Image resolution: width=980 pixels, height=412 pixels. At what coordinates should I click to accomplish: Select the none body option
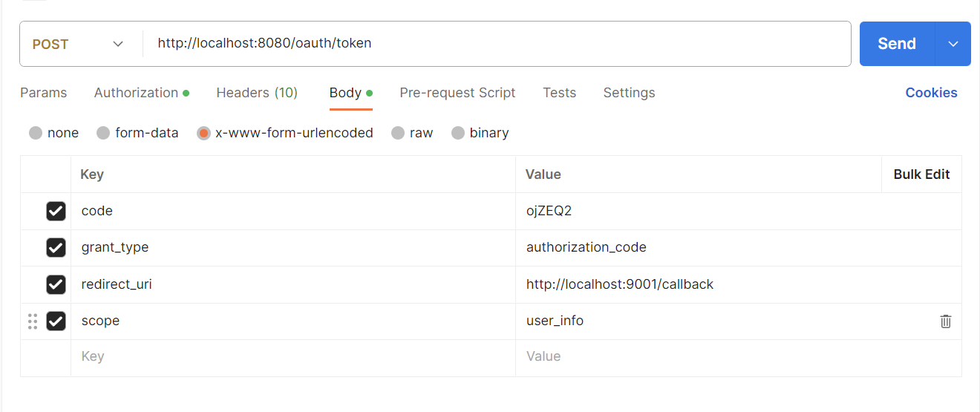click(x=53, y=133)
